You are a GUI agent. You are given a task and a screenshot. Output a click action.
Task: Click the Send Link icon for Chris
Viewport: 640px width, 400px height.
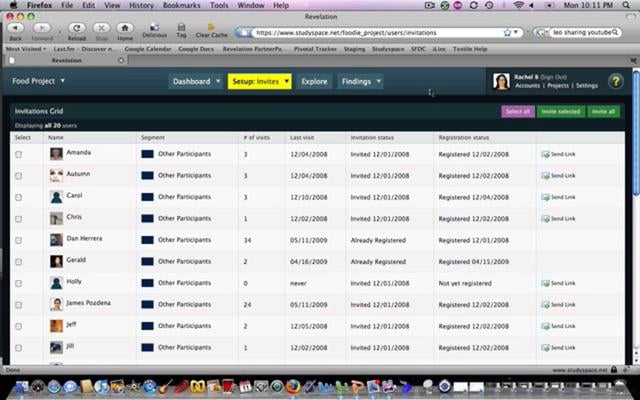(x=545, y=218)
